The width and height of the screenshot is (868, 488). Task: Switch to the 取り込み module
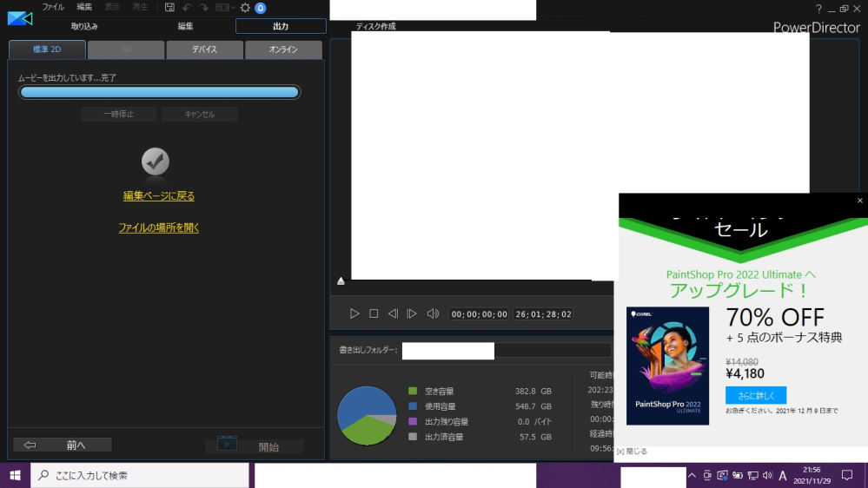point(84,26)
